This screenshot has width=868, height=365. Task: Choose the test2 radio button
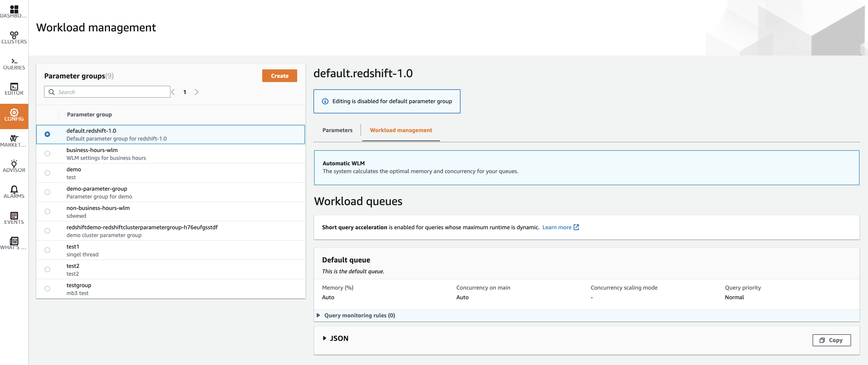point(48,269)
